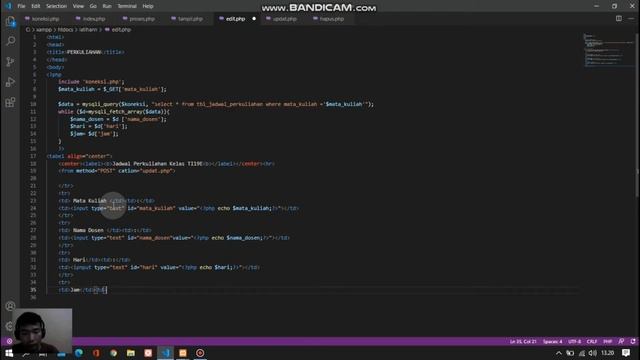
Task: Click the UTF-8 encoding indicator
Action: pyautogui.click(x=574, y=341)
